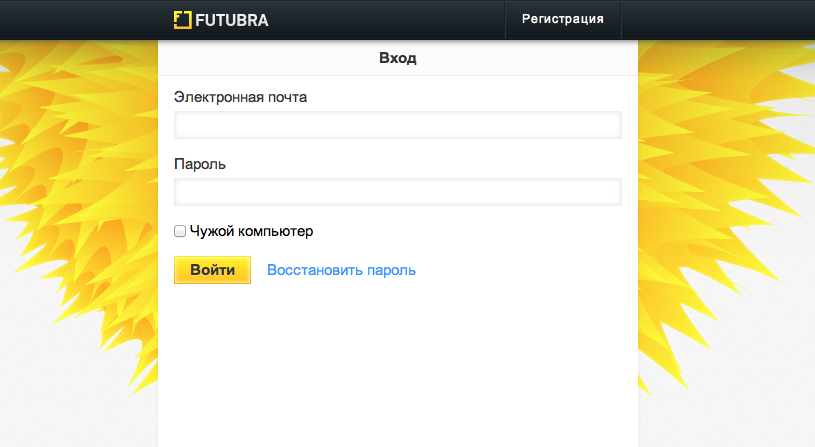The height and width of the screenshot is (447, 815).
Task: Click the dark header bar left of the logo
Action: (x=80, y=19)
